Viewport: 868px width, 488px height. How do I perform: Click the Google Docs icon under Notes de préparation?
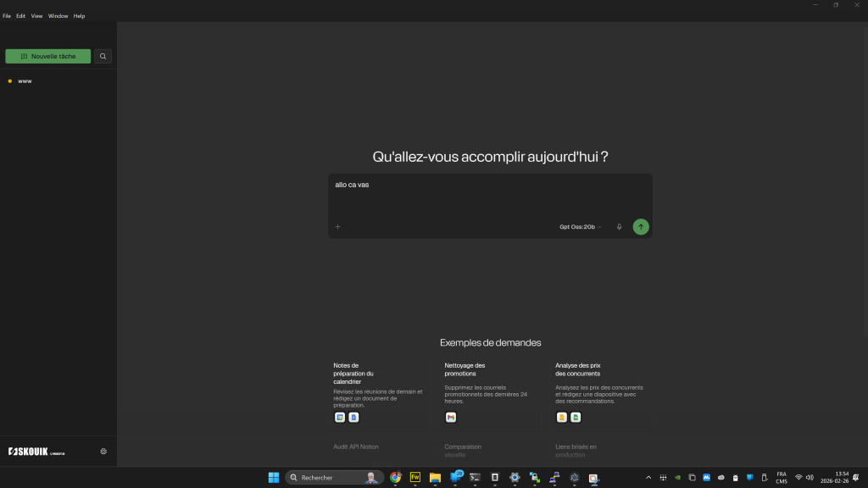pos(353,417)
